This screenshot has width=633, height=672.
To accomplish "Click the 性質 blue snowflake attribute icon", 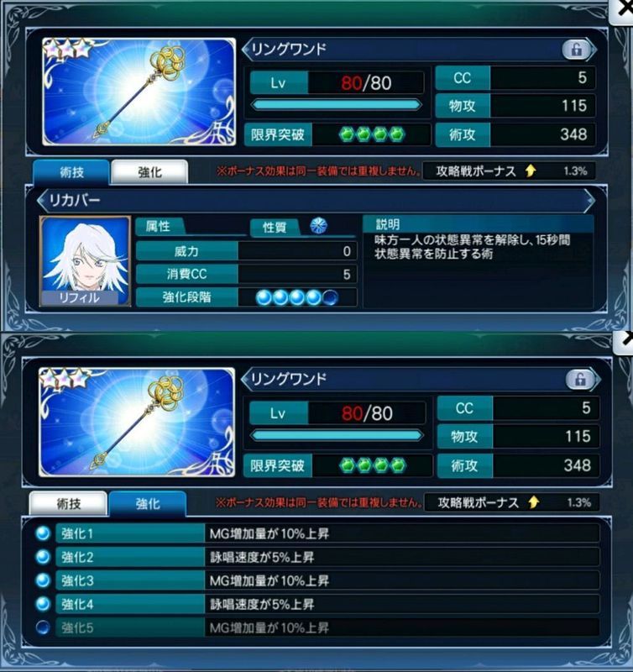I will pos(319,225).
